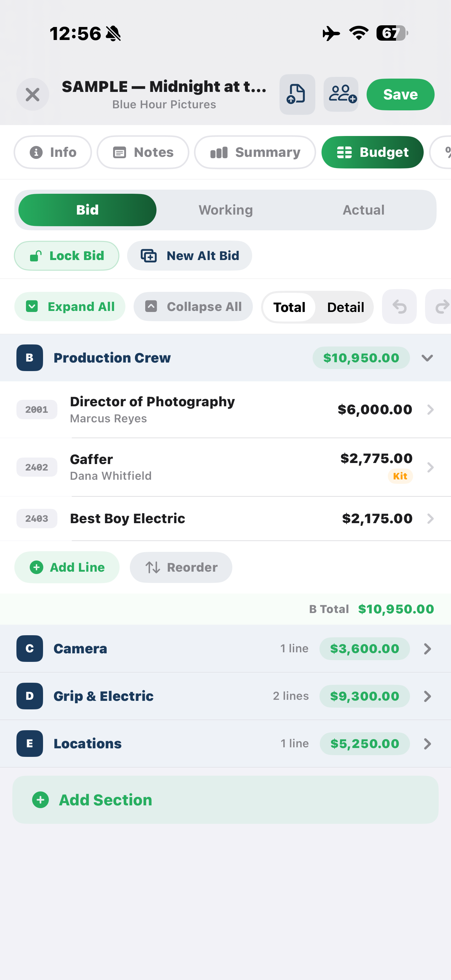Switch to the Info tab
This screenshot has width=451, height=980.
tap(53, 152)
